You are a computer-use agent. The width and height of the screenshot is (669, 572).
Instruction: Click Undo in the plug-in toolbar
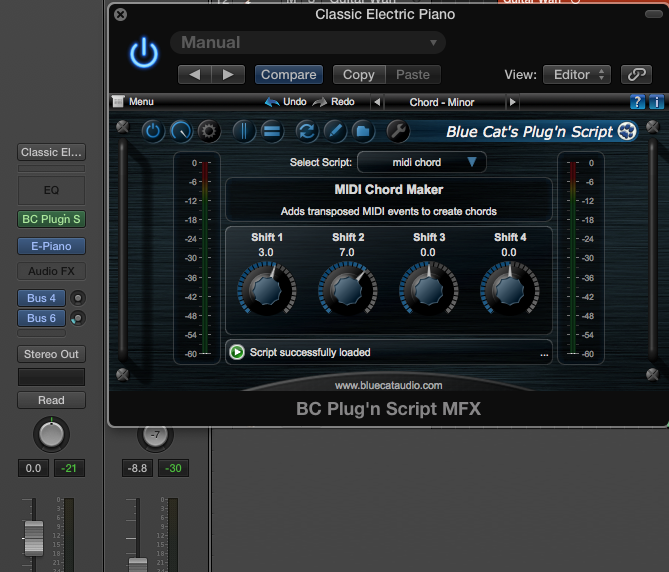tap(285, 102)
